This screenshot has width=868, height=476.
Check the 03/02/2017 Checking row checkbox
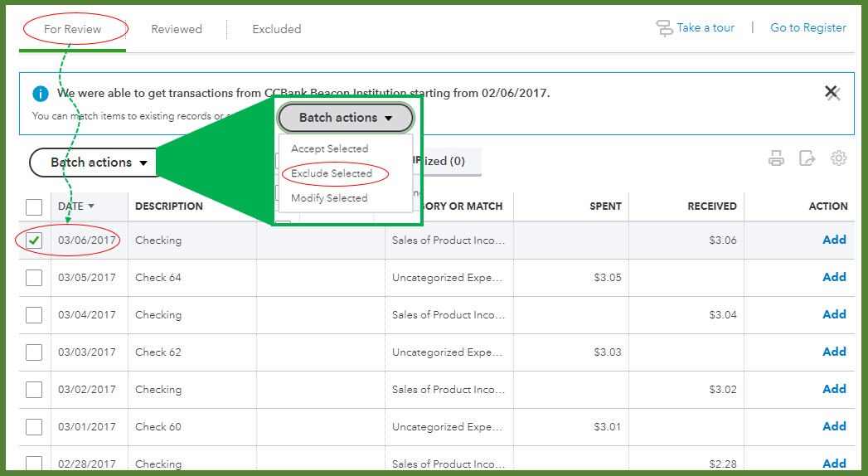coord(34,390)
